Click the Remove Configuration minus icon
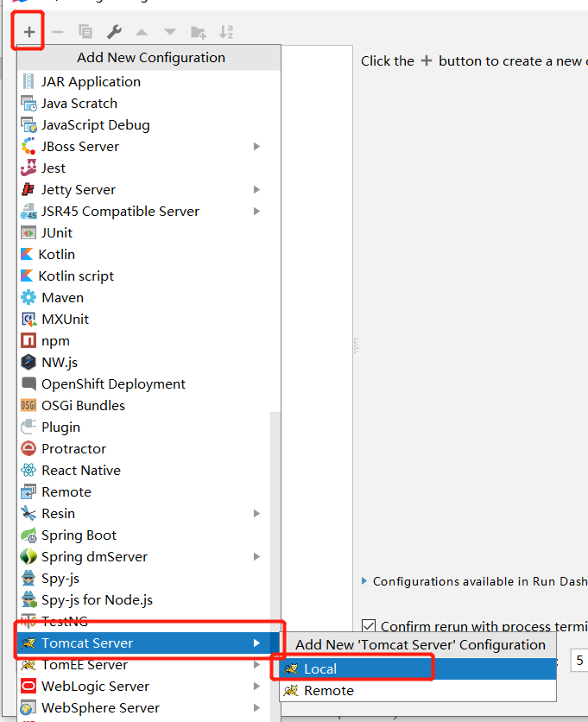 58,32
